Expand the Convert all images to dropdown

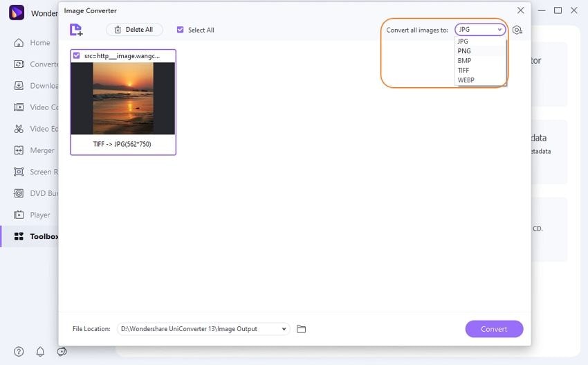[480, 29]
